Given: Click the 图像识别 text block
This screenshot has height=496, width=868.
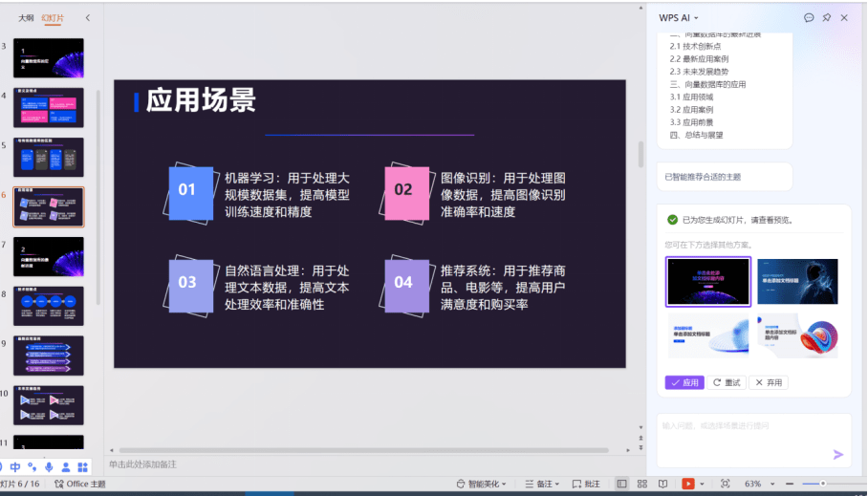Looking at the screenshot, I should pyautogui.click(x=503, y=195).
